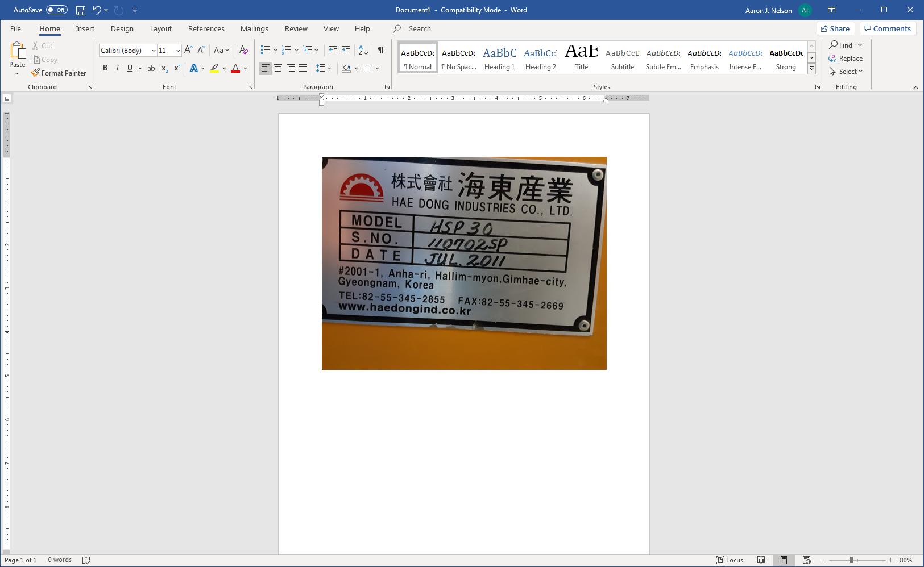Click the Save icon in title bar
Image resolution: width=924 pixels, height=567 pixels.
pos(81,10)
